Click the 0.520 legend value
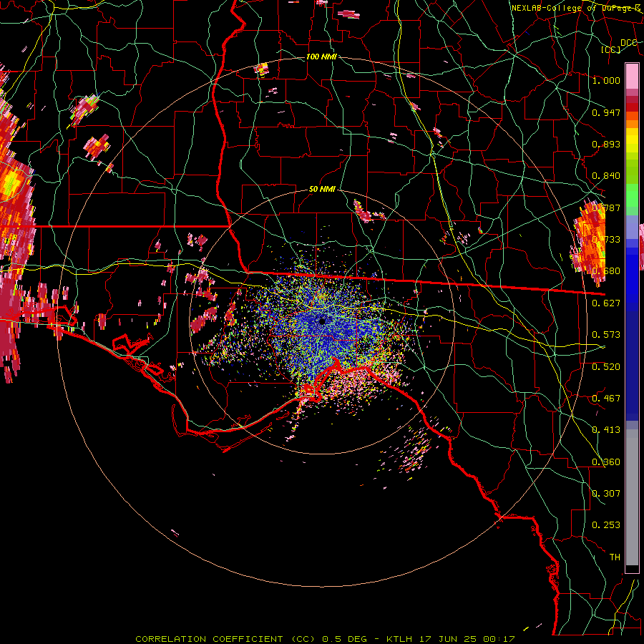Screen dimensions: 644x644 pos(606,366)
